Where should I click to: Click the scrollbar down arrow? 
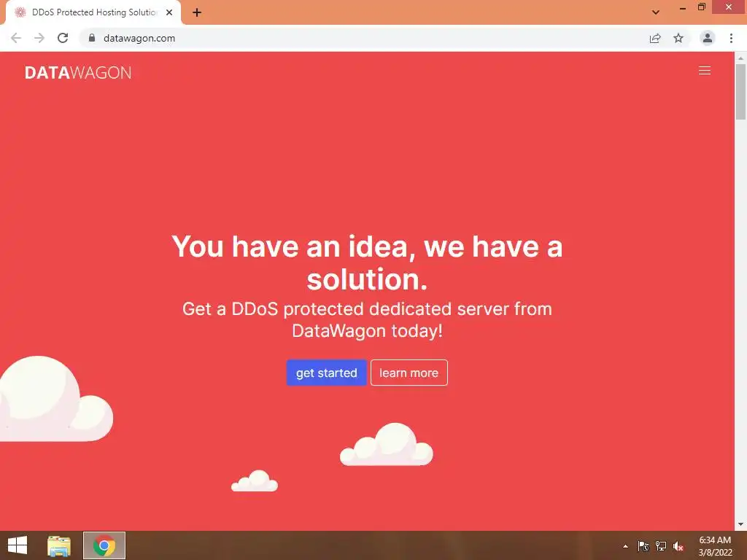740,524
